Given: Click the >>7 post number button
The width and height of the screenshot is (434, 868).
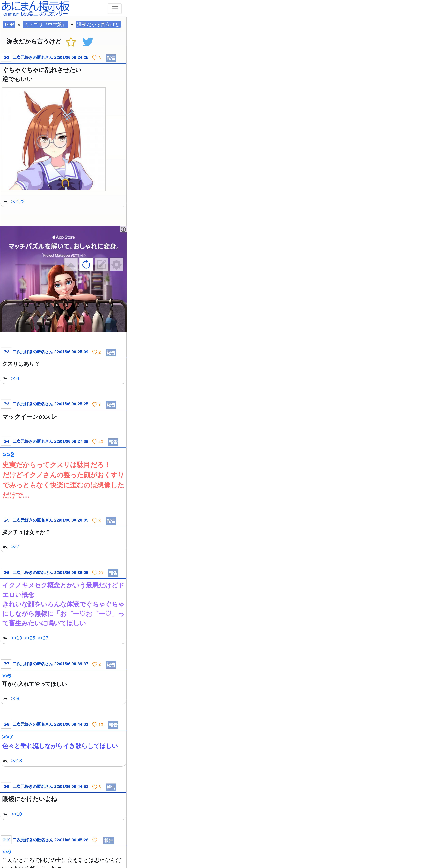Looking at the screenshot, I should point(6,664).
